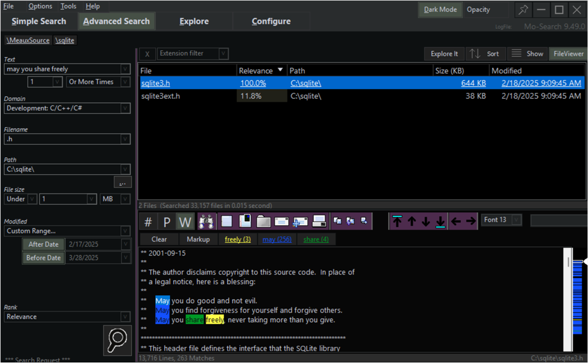588x364 pixels.
Task: Expand the Filename .h dropdown
Action: 125,139
